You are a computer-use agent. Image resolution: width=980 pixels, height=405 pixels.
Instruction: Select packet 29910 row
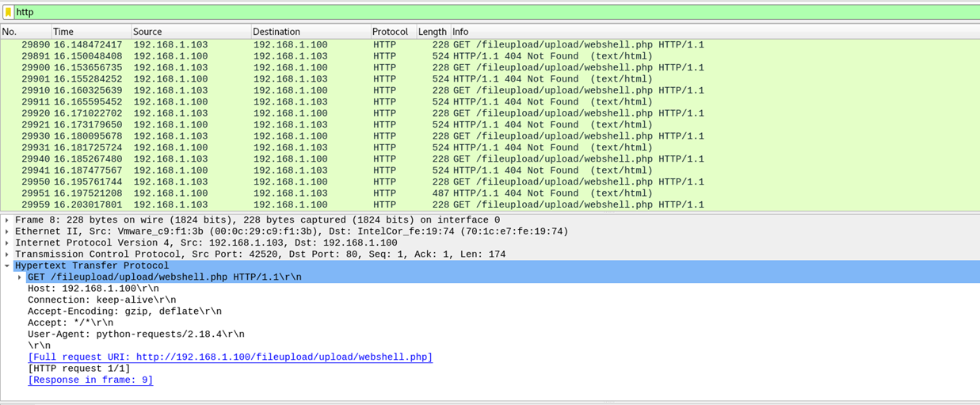coord(490,90)
